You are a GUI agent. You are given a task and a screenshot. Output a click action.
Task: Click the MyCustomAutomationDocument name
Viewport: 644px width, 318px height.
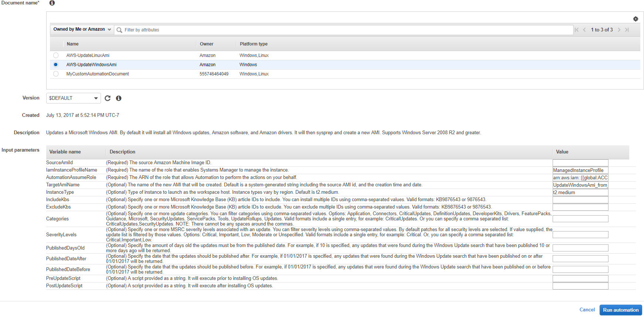point(98,74)
